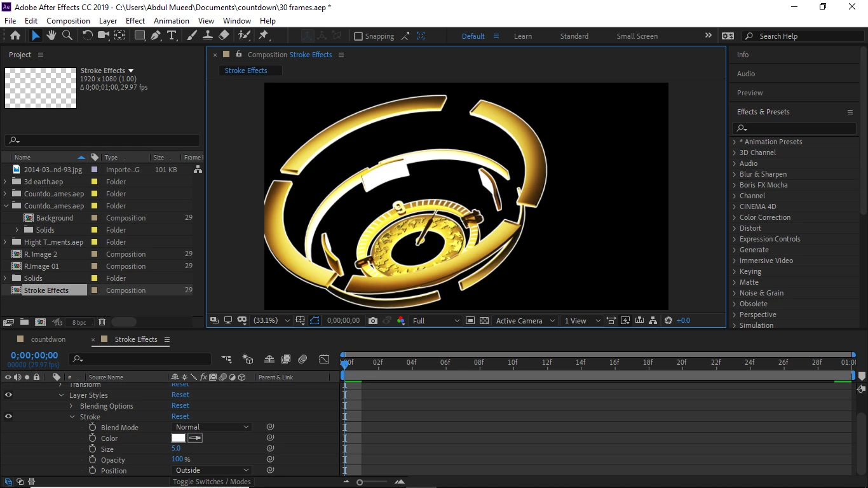Viewport: 868px width, 488px height.
Task: Click the composition flowchart icon in viewer bar
Action: 653,321
